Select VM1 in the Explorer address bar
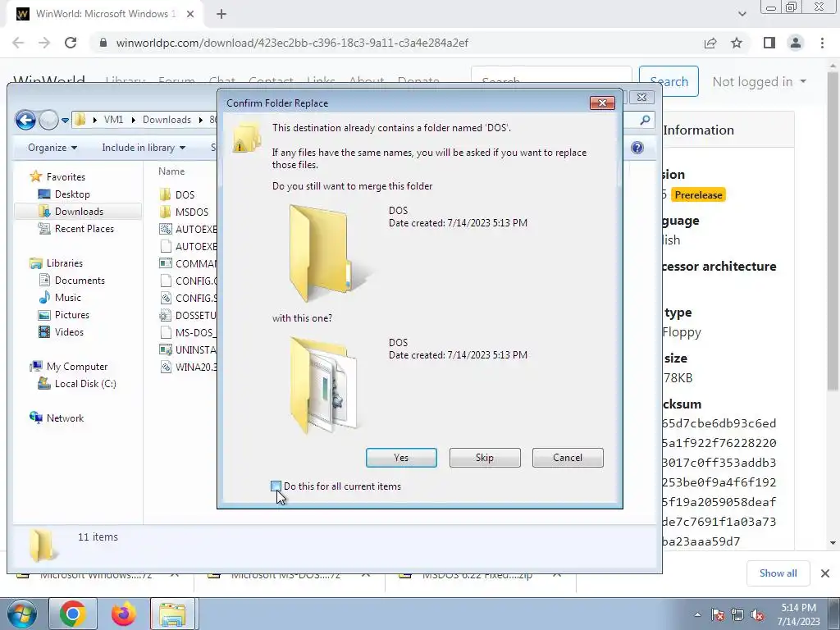The width and height of the screenshot is (840, 630). click(x=113, y=120)
